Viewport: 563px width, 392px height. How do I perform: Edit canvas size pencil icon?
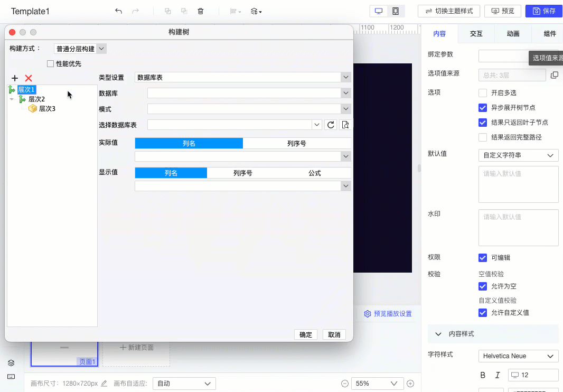pos(104,384)
